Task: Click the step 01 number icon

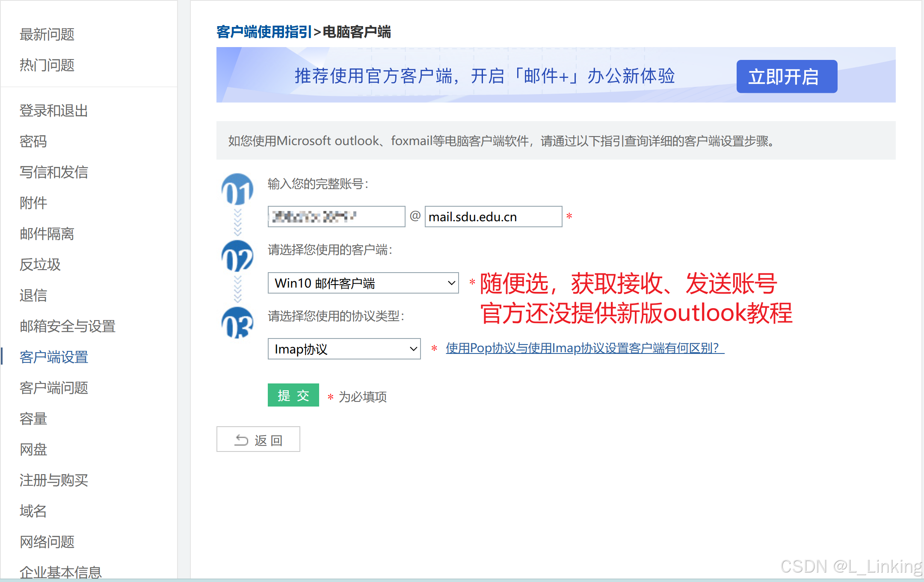Action: 237,190
